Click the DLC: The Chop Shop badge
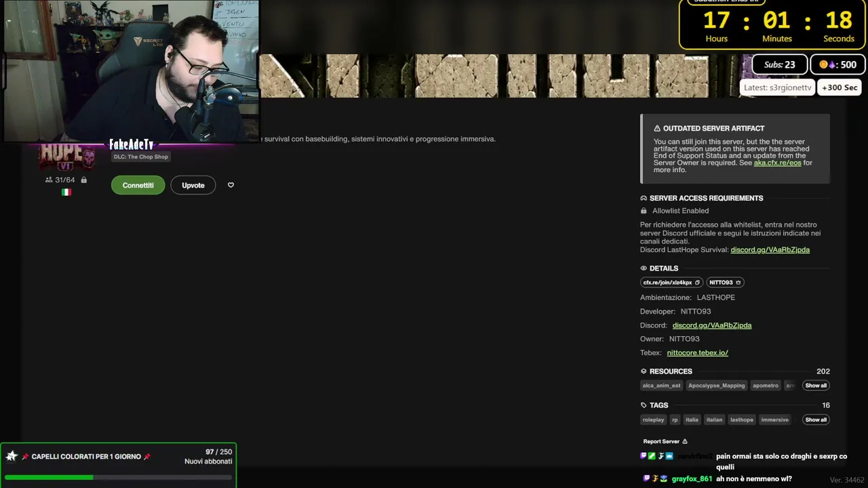The width and height of the screenshot is (868, 488). pos(140,157)
